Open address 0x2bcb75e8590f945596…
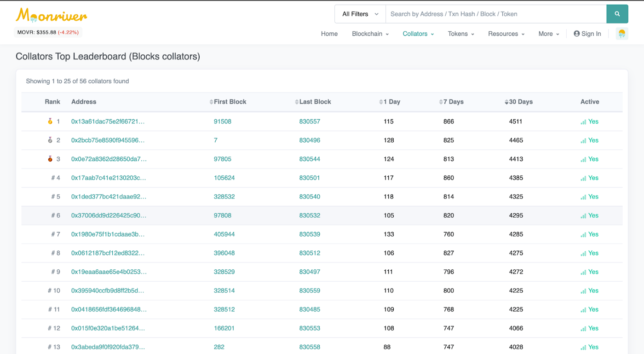 coord(108,140)
